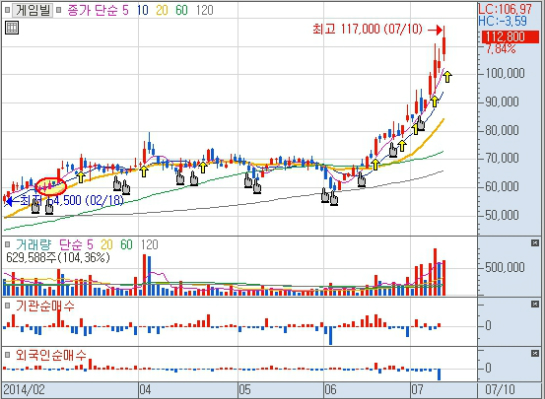Toggle the square before 종가 단순 label
The height and width of the screenshot is (399, 545).
pyautogui.click(x=59, y=10)
